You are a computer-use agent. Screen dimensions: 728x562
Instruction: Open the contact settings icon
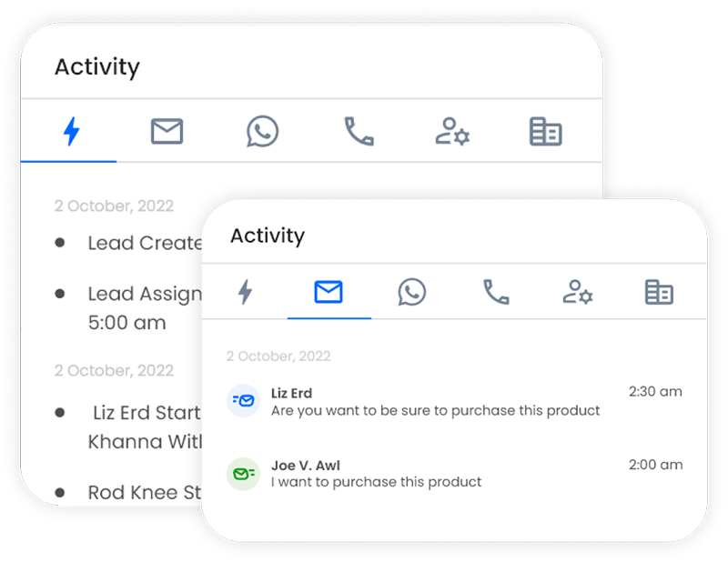click(452, 132)
